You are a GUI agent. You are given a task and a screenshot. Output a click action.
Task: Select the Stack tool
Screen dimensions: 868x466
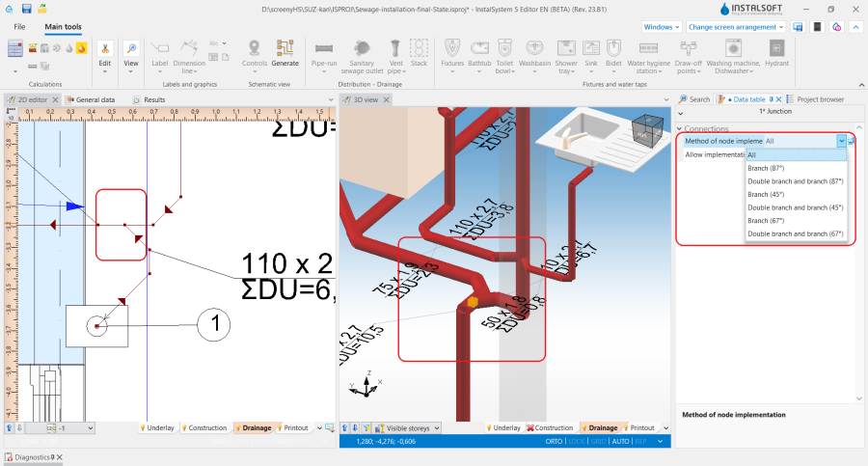(x=420, y=54)
